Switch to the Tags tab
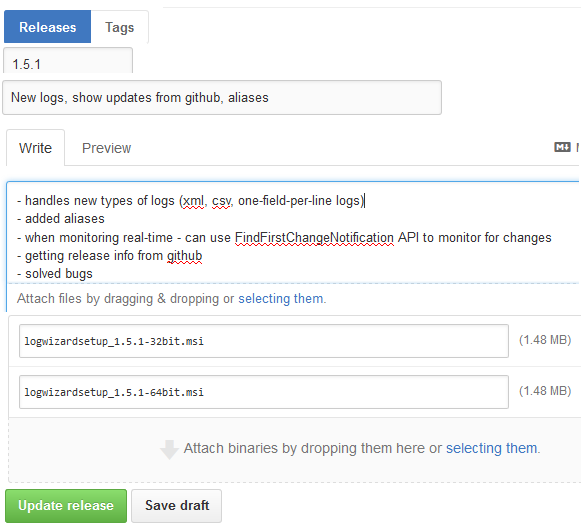This screenshot has width=581, height=529. [x=119, y=27]
